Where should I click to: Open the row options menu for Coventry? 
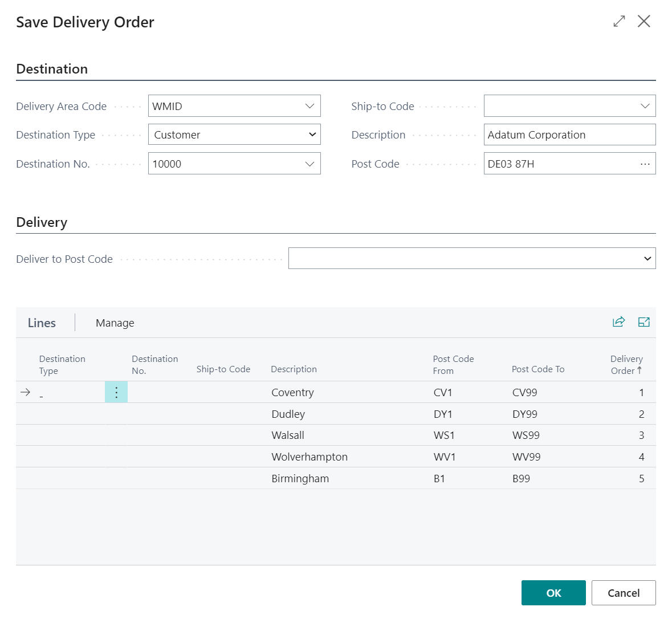pyautogui.click(x=116, y=392)
